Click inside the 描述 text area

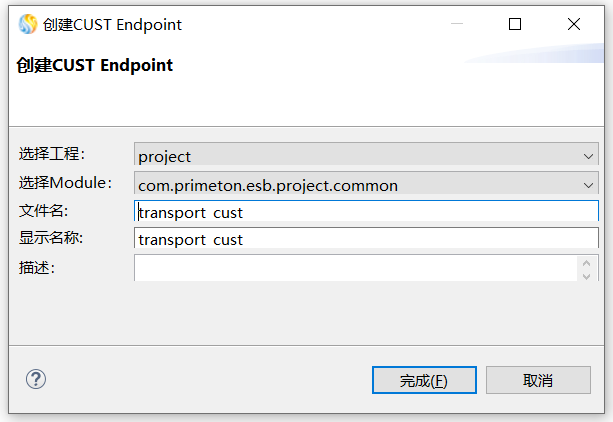point(355,267)
